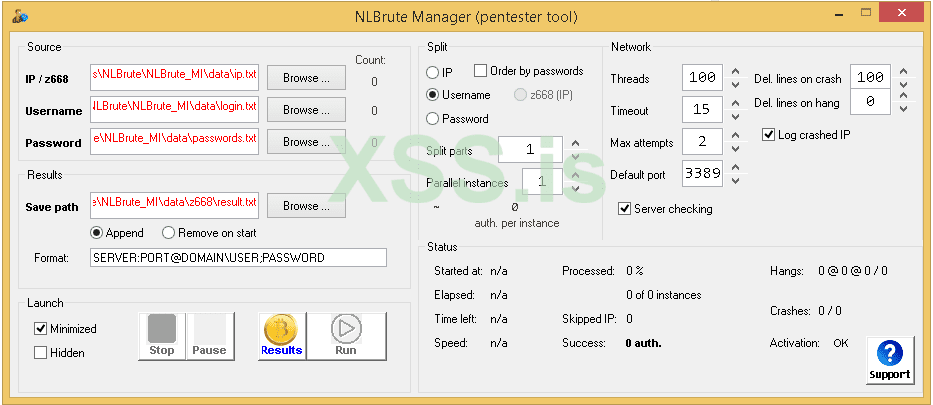This screenshot has width=933, height=405.
Task: Click the '0 of 0 instances' status text
Action: tap(663, 294)
